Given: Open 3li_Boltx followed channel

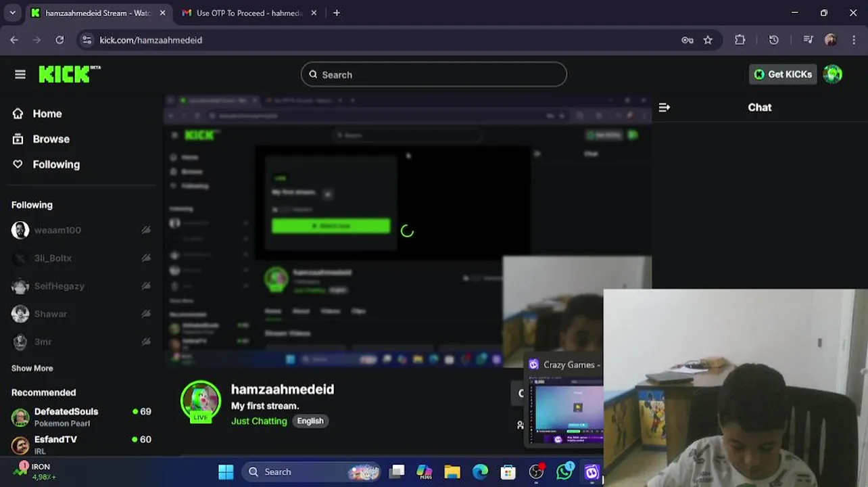Looking at the screenshot, I should [53, 258].
